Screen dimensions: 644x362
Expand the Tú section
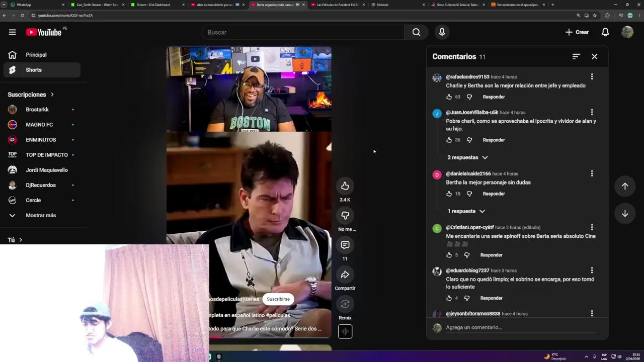15,240
